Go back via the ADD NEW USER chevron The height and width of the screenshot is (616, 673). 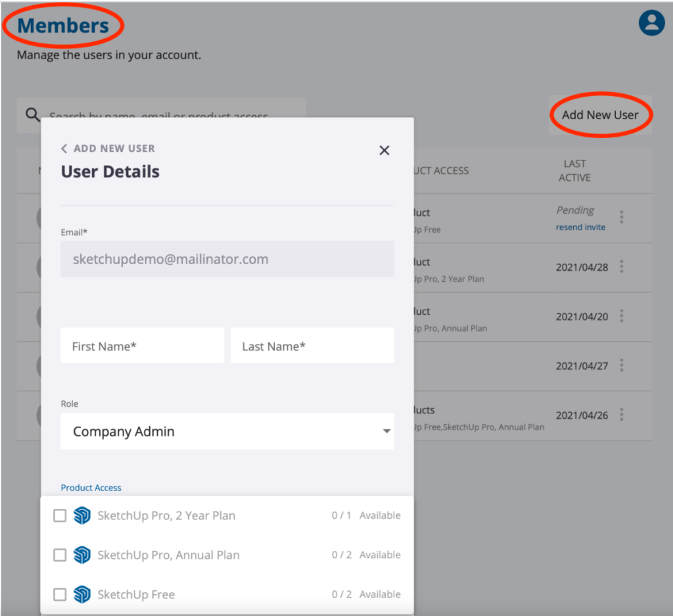click(x=64, y=149)
